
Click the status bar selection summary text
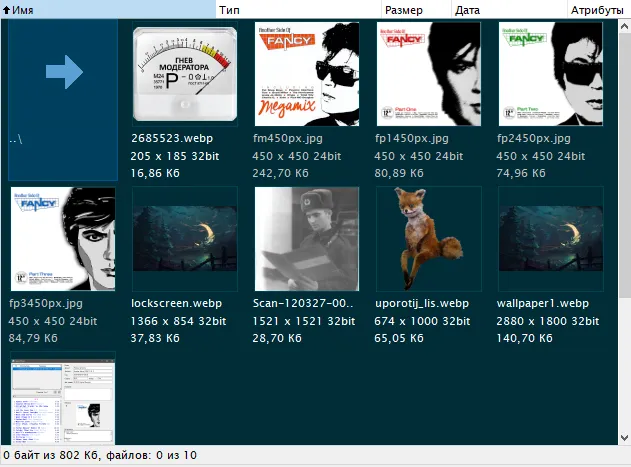(x=100, y=455)
